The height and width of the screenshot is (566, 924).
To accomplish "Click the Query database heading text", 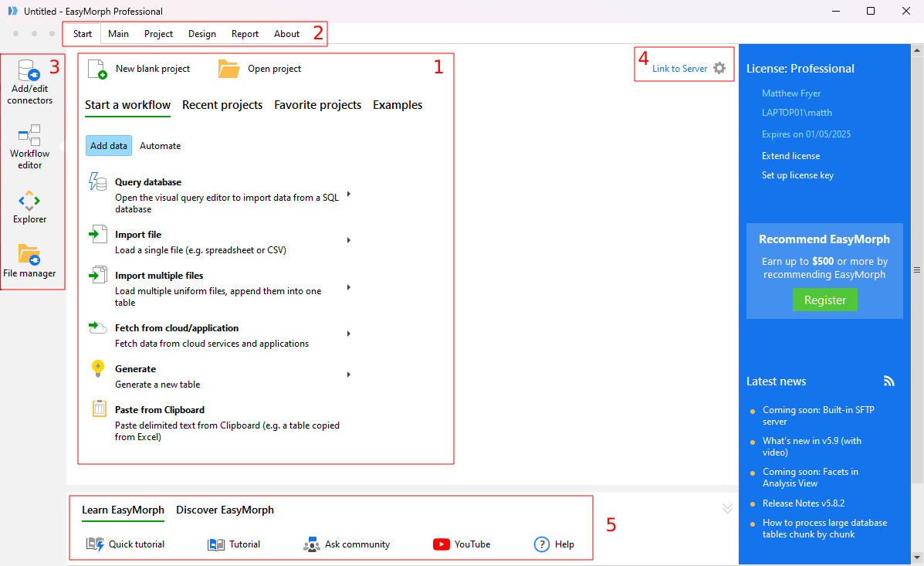I will tap(148, 182).
